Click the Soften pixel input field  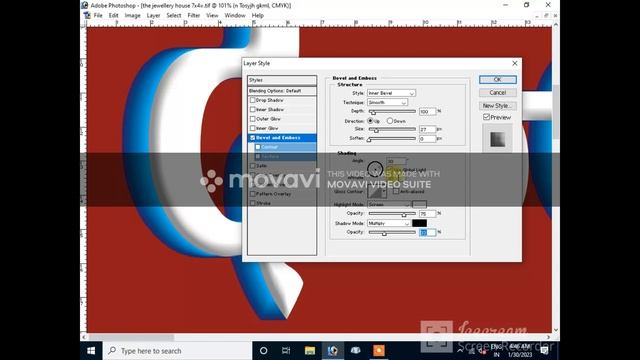click(x=427, y=139)
